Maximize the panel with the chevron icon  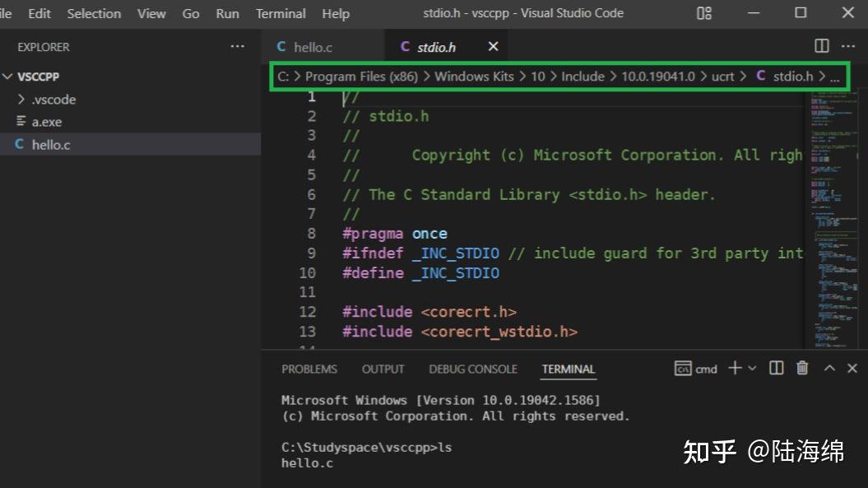pyautogui.click(x=829, y=368)
